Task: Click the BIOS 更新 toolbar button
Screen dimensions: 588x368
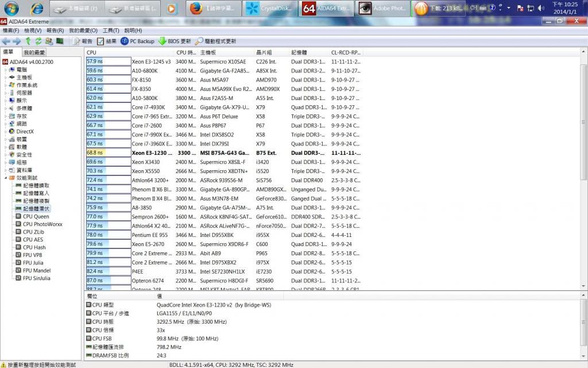Action: click(175, 41)
